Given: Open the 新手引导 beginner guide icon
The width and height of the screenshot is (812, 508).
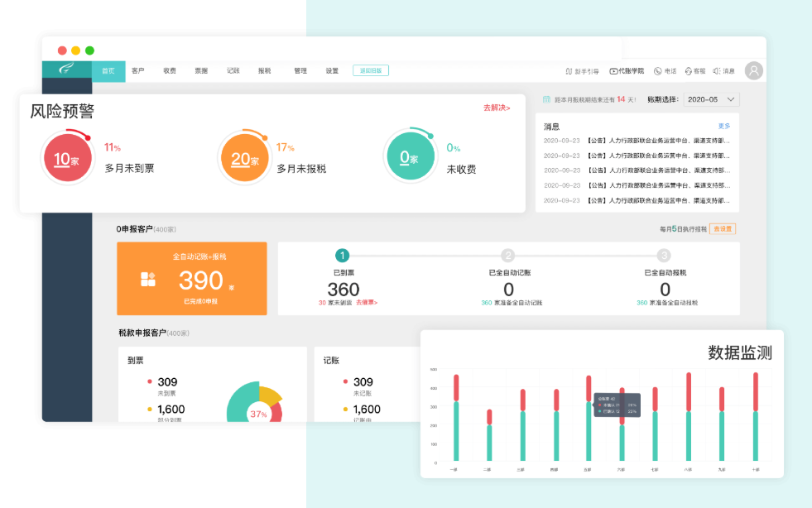Looking at the screenshot, I should click(x=569, y=71).
